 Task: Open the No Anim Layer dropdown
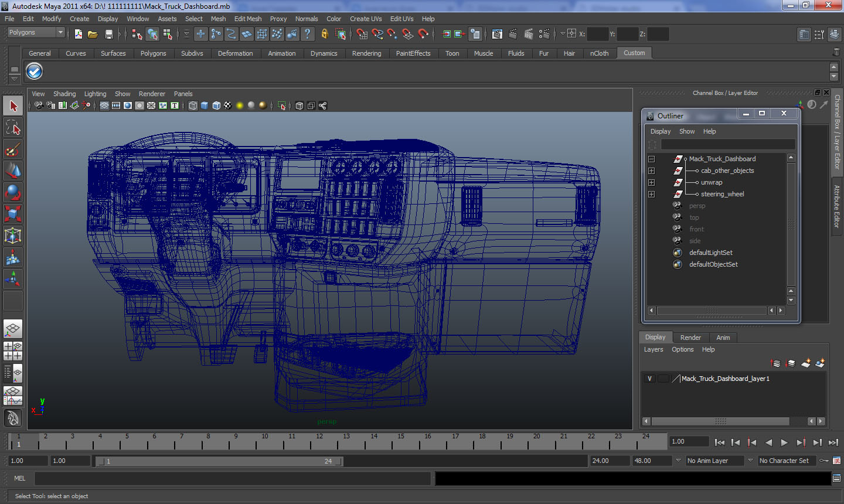pos(715,461)
